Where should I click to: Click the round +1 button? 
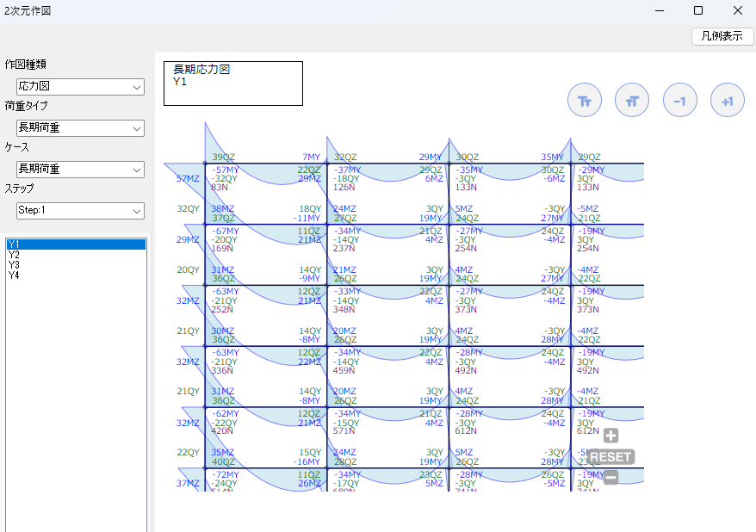pyautogui.click(x=727, y=100)
